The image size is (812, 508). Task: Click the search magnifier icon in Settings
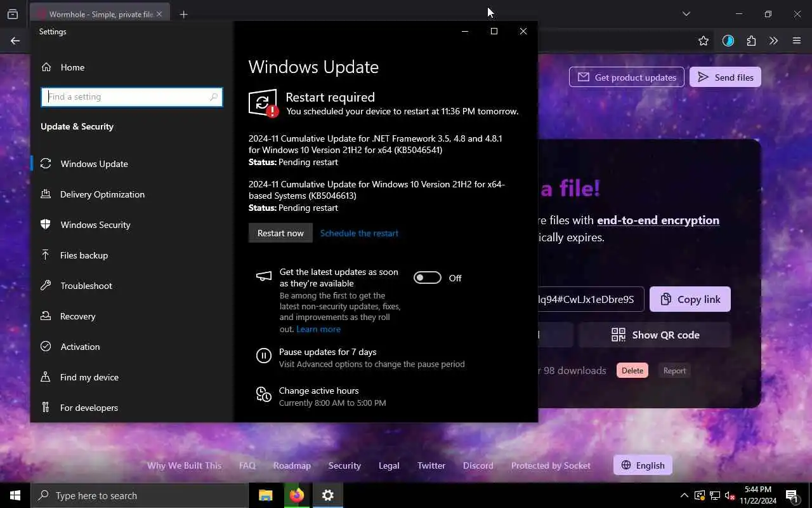[x=214, y=97]
